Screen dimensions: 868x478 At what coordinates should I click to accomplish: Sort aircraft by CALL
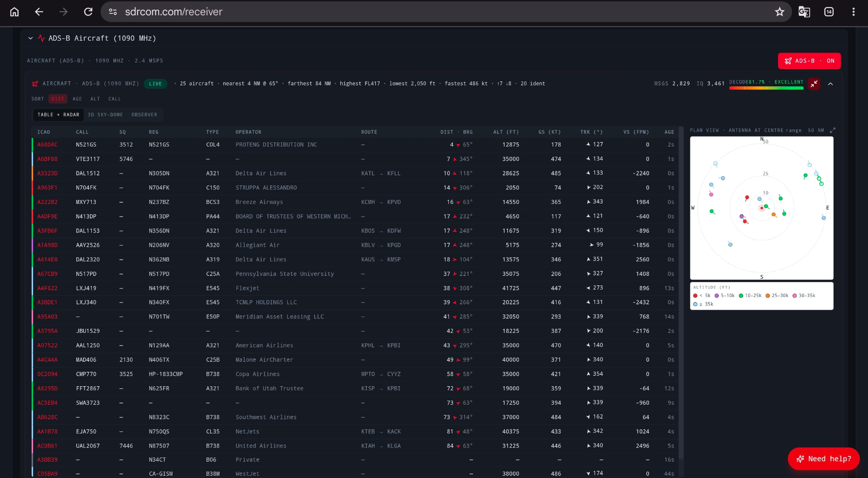coord(114,99)
